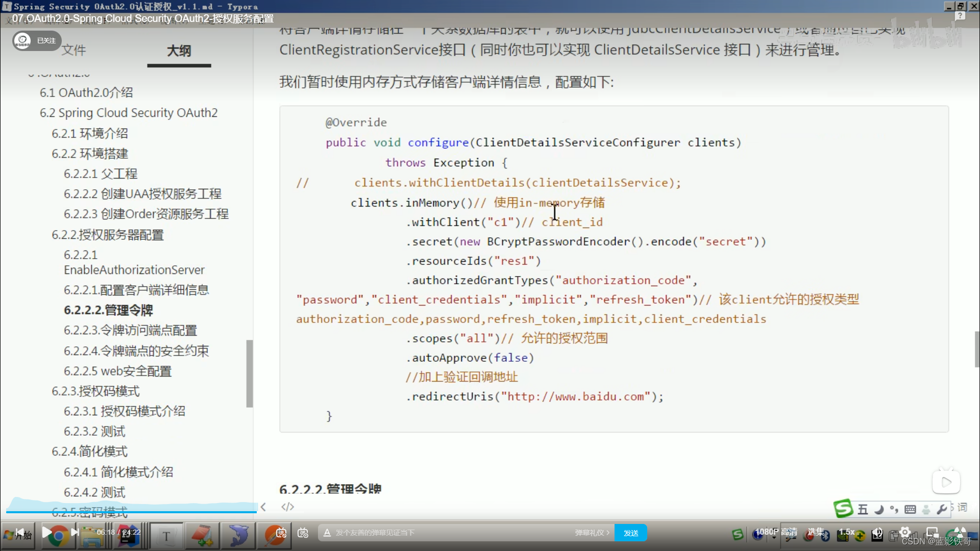
Task: Switch to the 大纲 outline tab
Action: [179, 51]
